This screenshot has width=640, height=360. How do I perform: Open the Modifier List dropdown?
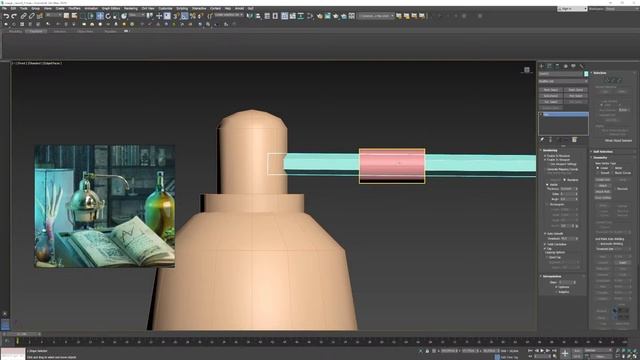pos(563,81)
